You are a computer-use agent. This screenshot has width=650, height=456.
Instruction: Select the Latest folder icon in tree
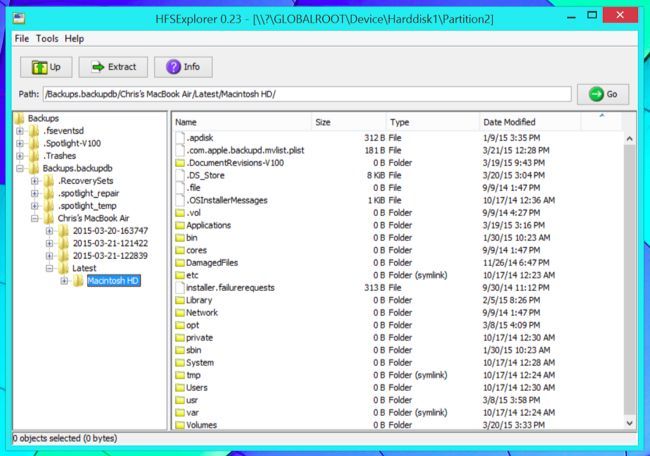point(63,268)
